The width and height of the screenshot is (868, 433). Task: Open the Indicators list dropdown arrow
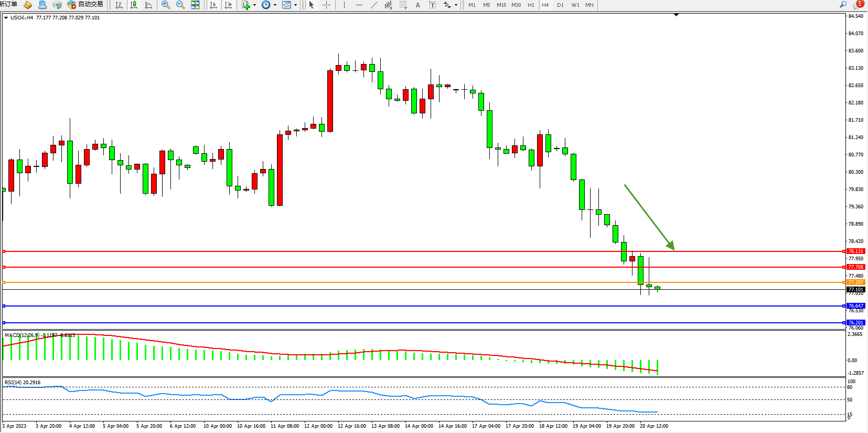(255, 5)
